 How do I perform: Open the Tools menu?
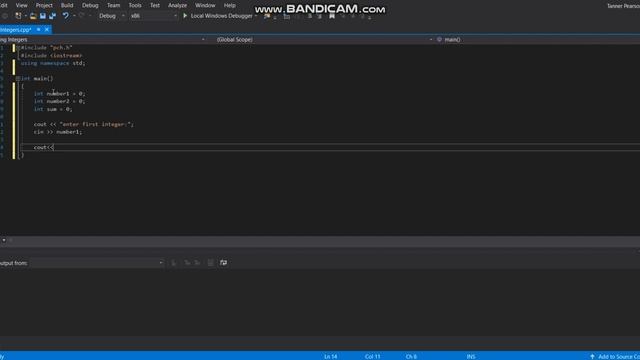pyautogui.click(x=135, y=5)
